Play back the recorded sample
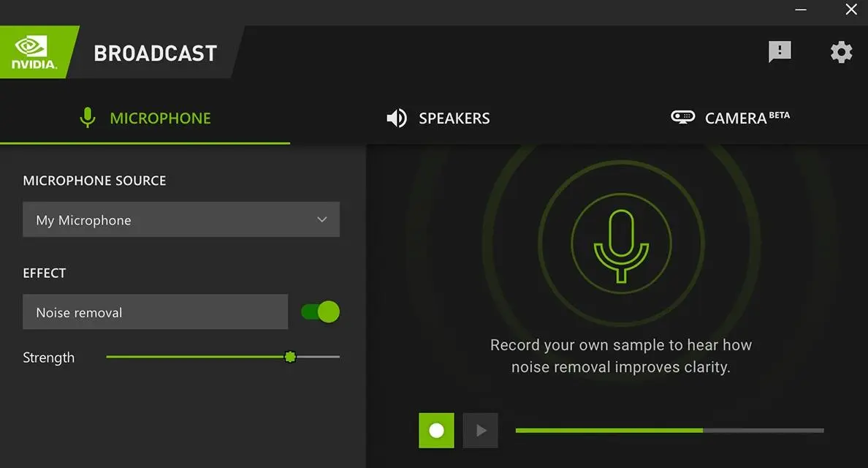Image resolution: width=868 pixels, height=468 pixels. coord(481,430)
